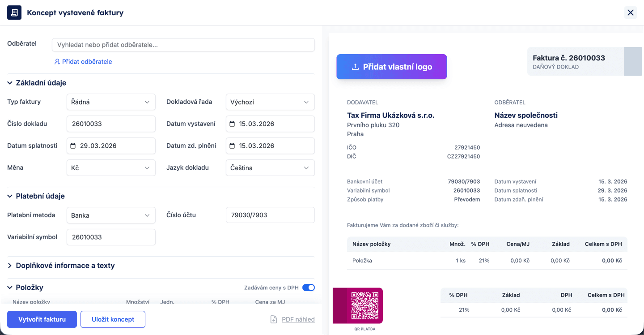Click calendar icon in Datum zd. plnění field
The height and width of the screenshot is (335, 644).
tap(232, 146)
